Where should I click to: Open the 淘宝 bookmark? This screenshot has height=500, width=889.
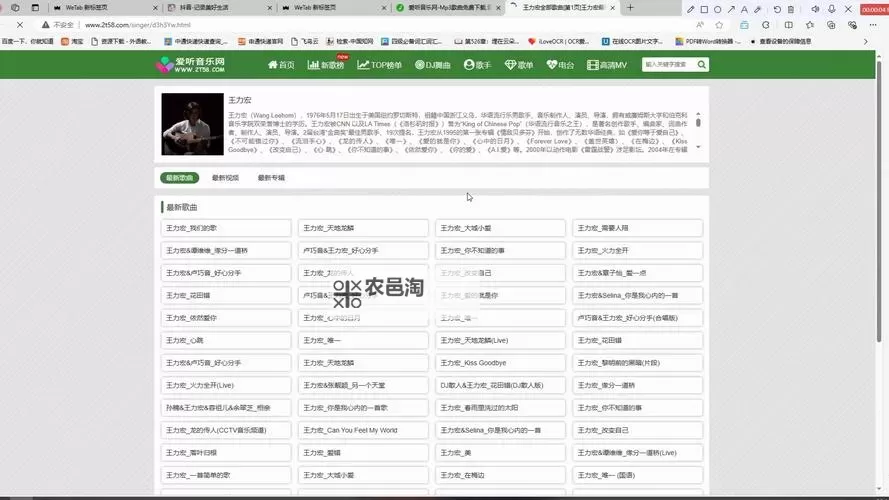72,41
